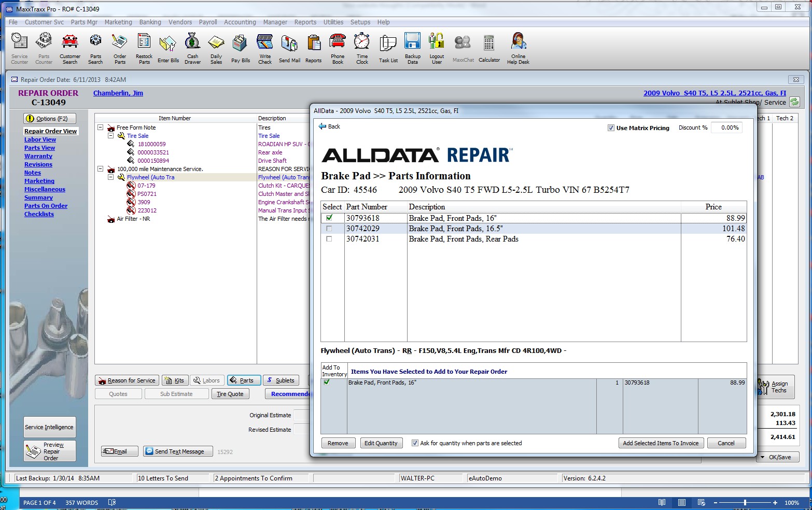Check part 30742029 Front Pads 16.5"
This screenshot has height=510, width=812.
point(329,229)
